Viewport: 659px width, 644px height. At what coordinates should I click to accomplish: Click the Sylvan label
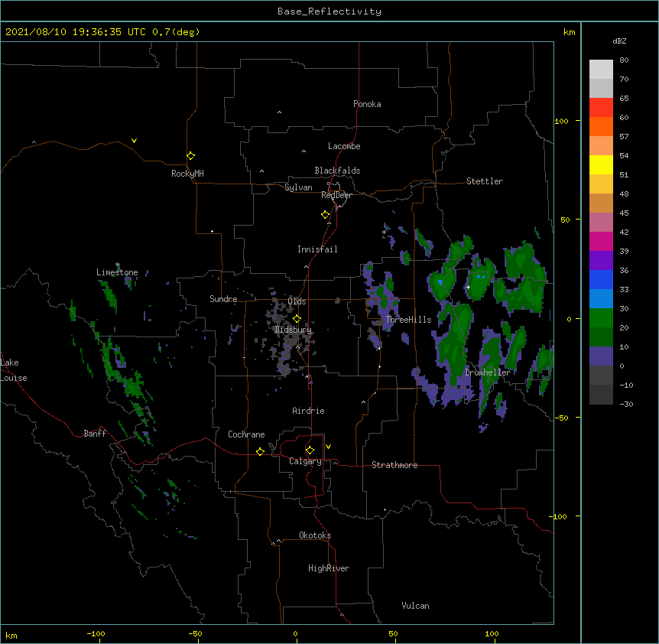coord(298,187)
